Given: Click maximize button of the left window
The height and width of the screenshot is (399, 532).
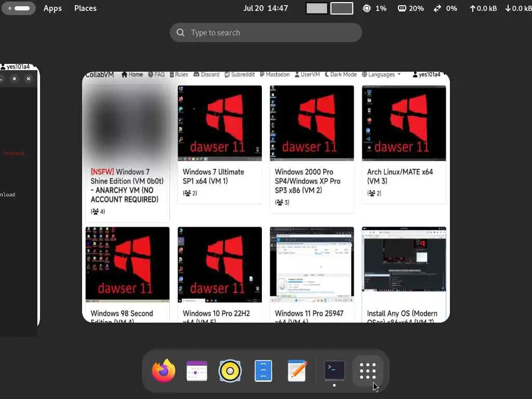Looking at the screenshot, I should coord(14,79).
